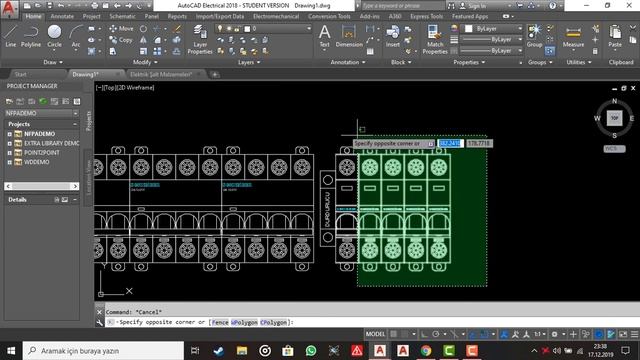This screenshot has width=640, height=360.
Task: Click the Move tool
Action: tap(121, 29)
